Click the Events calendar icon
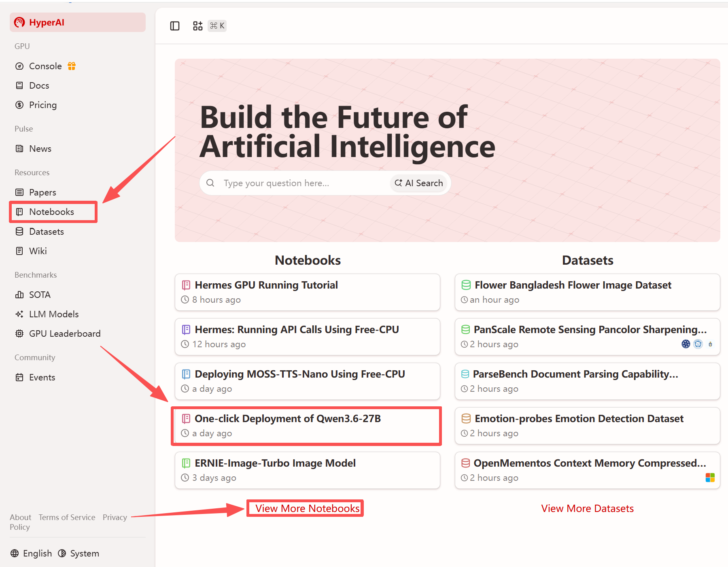The height and width of the screenshot is (567, 728). click(19, 377)
